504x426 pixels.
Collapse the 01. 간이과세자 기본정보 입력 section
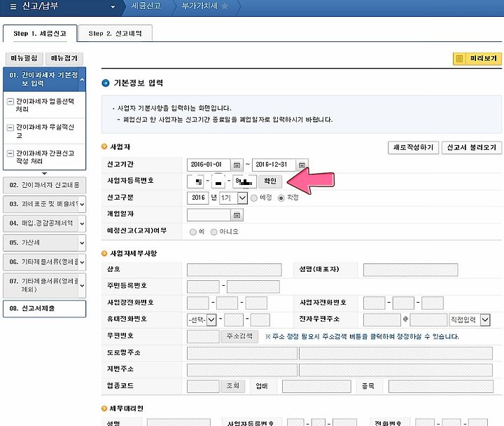click(82, 79)
